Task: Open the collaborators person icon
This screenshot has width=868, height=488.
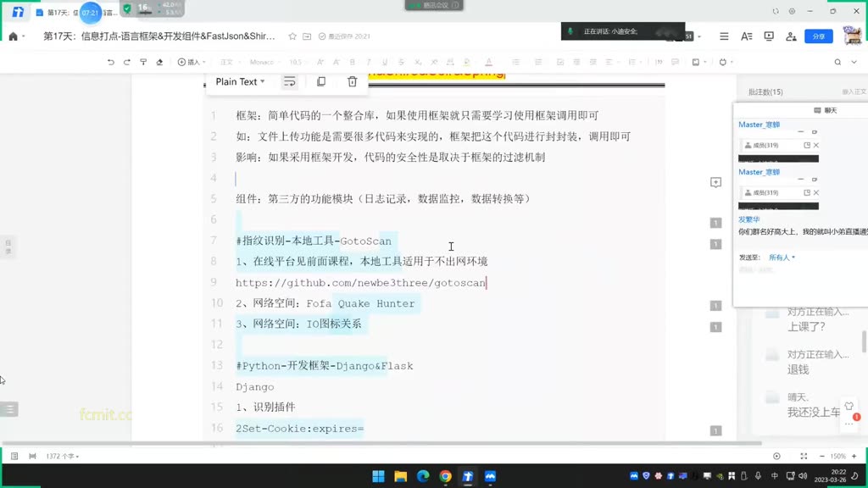Action: click(791, 36)
